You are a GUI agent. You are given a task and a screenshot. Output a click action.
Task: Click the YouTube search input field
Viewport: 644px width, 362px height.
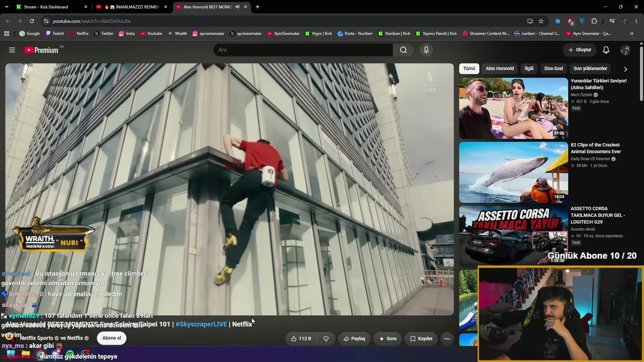303,50
